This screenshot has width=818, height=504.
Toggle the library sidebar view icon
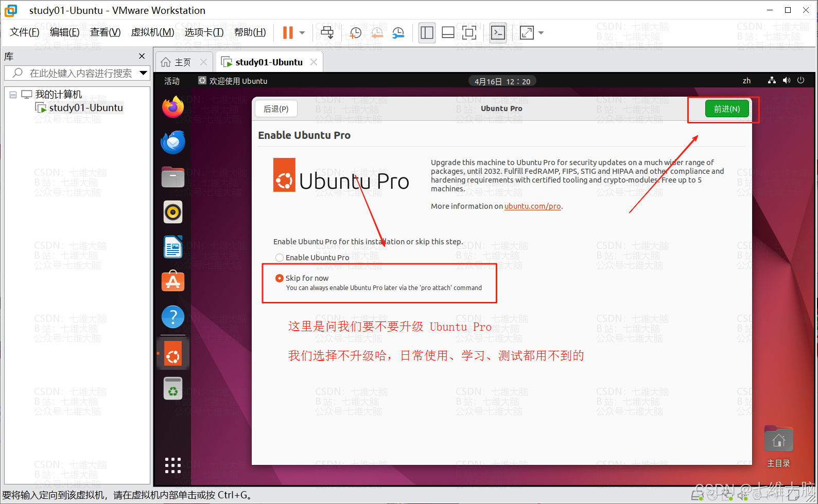[x=427, y=33]
